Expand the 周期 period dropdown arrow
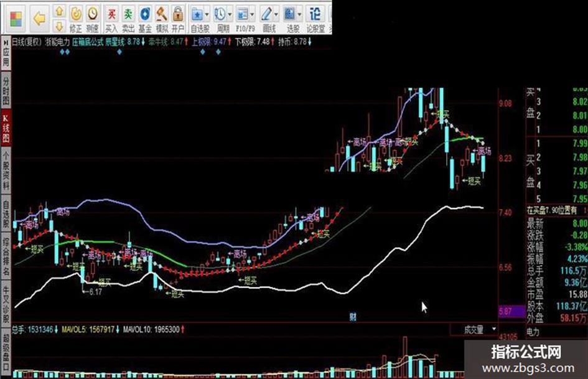Viewport: 588px width, 379px height. click(x=230, y=15)
